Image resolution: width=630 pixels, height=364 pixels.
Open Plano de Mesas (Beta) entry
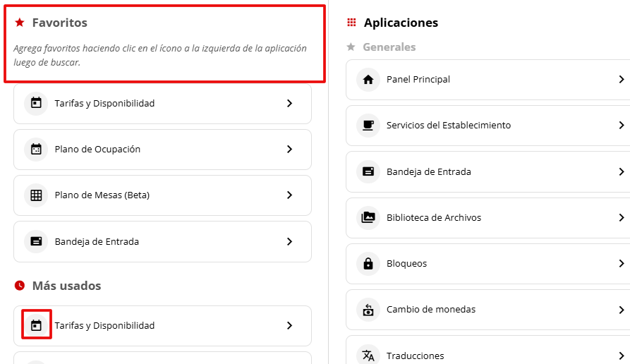[x=102, y=195]
